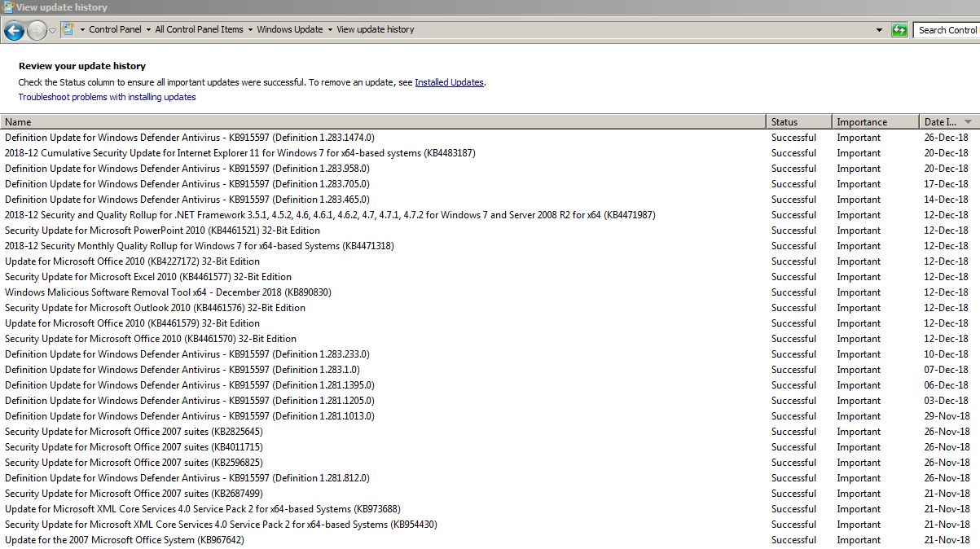Select All Control Panel Items breadcrumb

pyautogui.click(x=199, y=29)
